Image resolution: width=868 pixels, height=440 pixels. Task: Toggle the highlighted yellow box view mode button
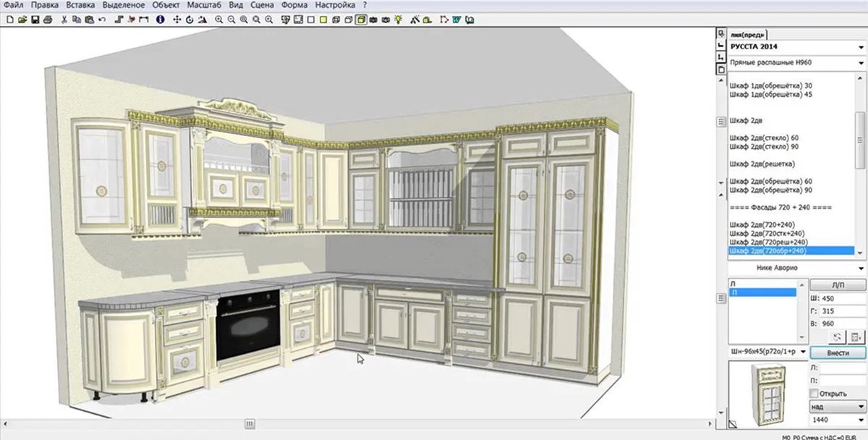[360, 20]
